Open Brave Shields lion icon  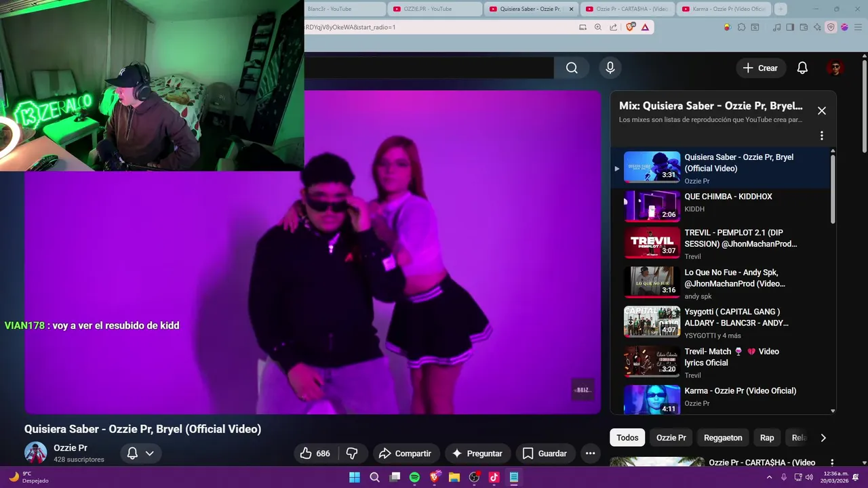[631, 27]
